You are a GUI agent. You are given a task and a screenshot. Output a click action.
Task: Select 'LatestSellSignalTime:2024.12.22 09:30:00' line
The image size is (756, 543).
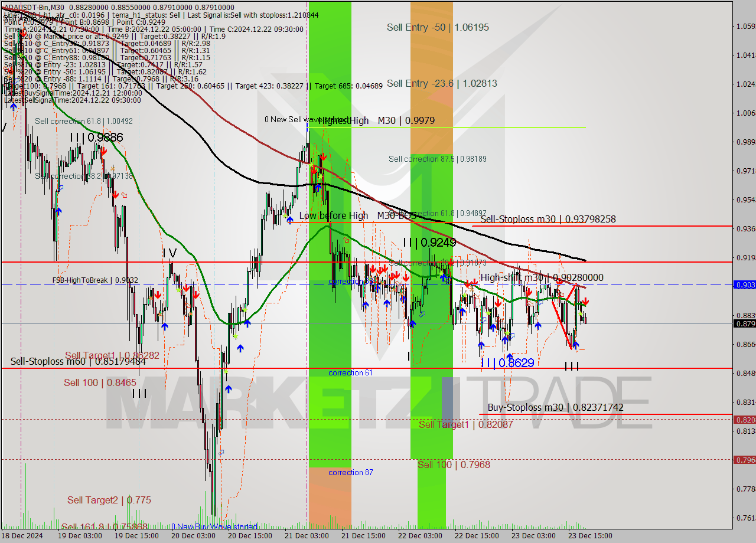72,100
